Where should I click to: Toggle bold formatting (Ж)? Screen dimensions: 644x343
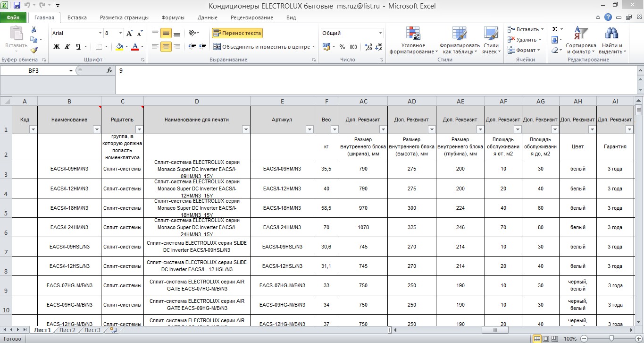57,47
